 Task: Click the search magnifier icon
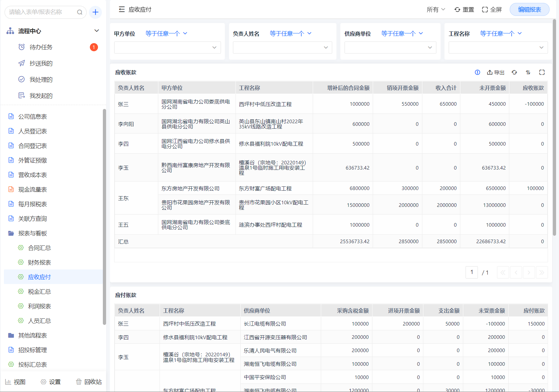[x=79, y=12]
